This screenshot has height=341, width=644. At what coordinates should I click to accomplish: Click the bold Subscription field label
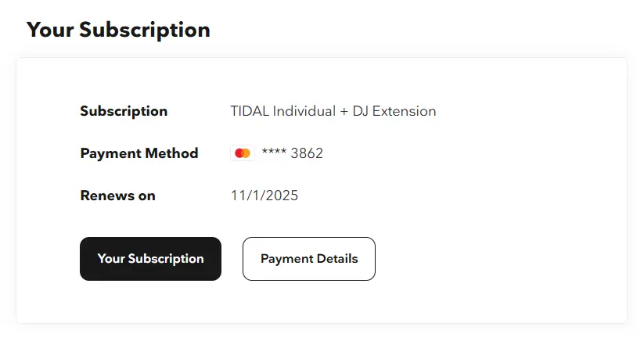(124, 111)
